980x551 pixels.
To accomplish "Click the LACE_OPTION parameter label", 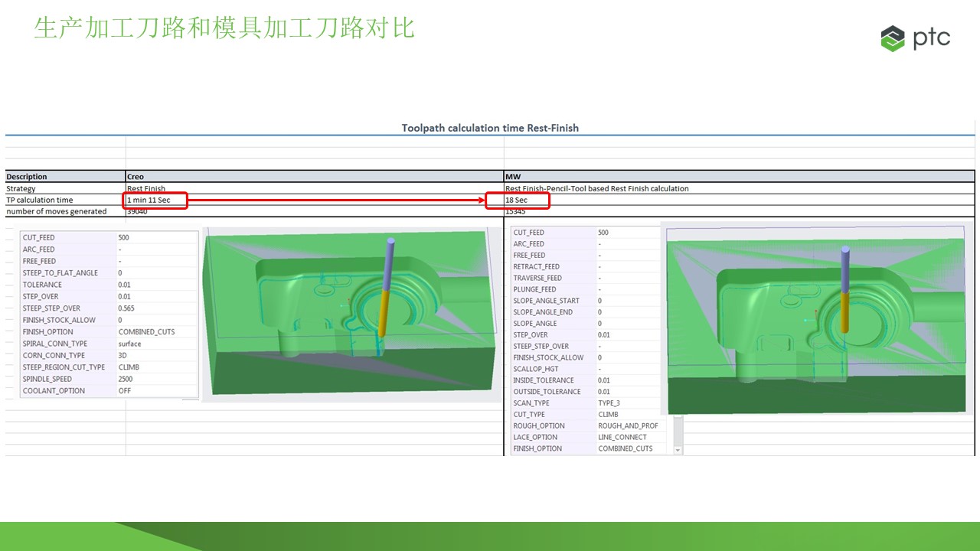I will 536,438.
